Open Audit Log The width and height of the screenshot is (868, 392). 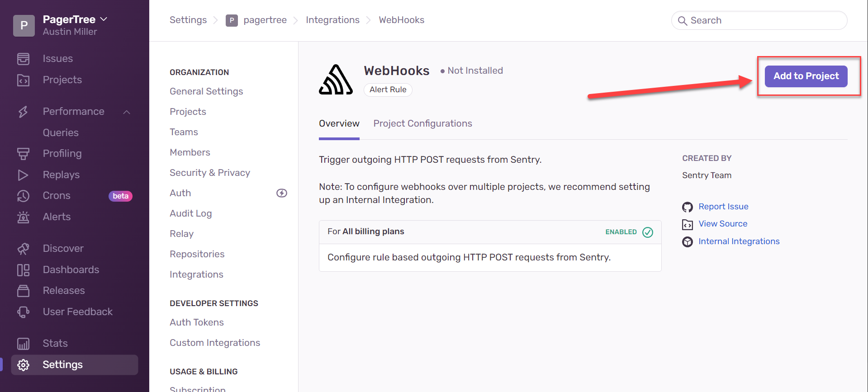coord(190,213)
